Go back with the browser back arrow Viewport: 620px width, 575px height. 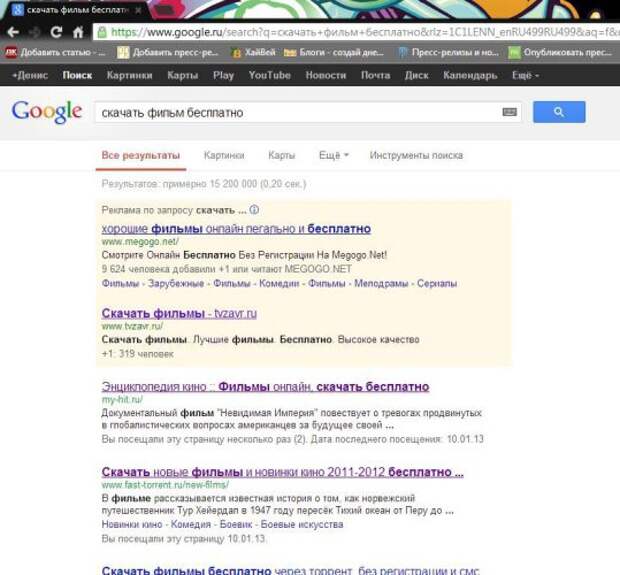pyautogui.click(x=13, y=32)
